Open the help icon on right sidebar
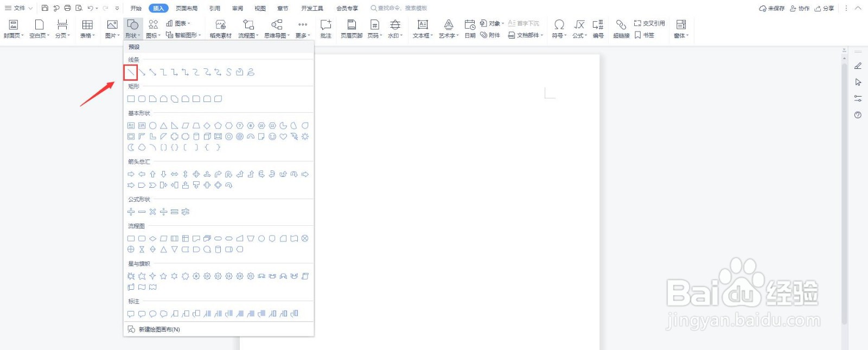 858,115
